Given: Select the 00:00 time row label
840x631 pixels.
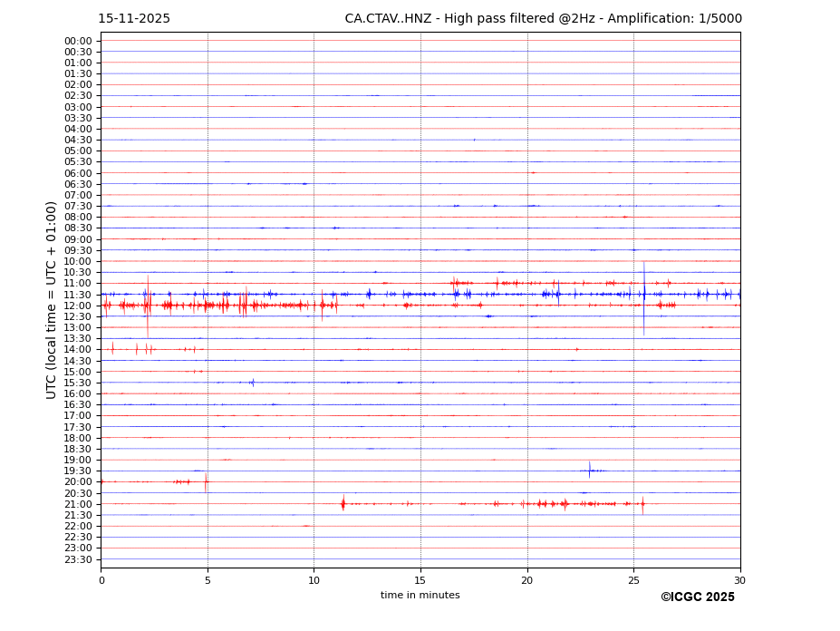Looking at the screenshot, I should [78, 41].
